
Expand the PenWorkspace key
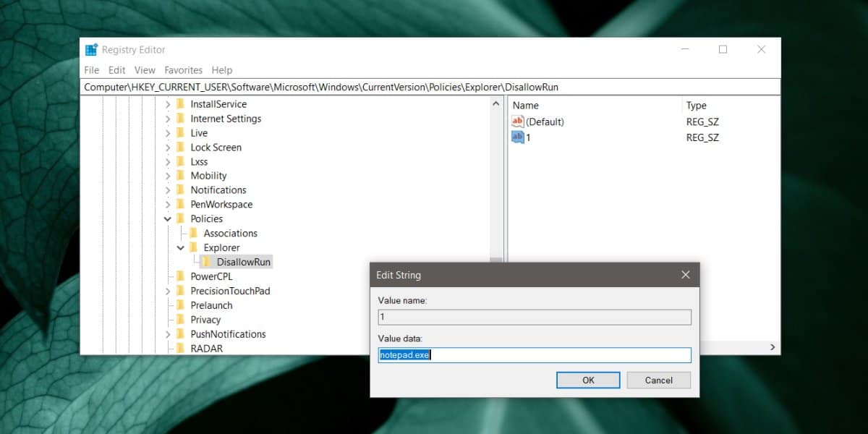click(168, 205)
